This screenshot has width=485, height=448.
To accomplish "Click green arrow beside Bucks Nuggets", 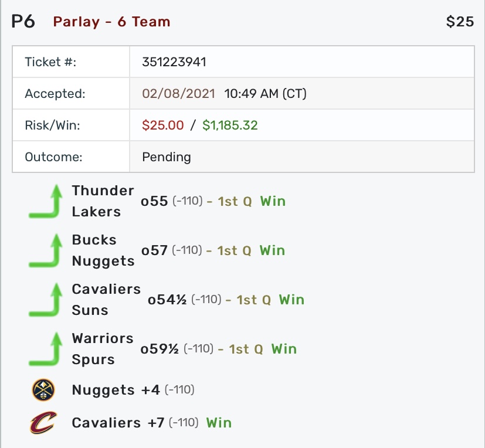I will [46, 250].
